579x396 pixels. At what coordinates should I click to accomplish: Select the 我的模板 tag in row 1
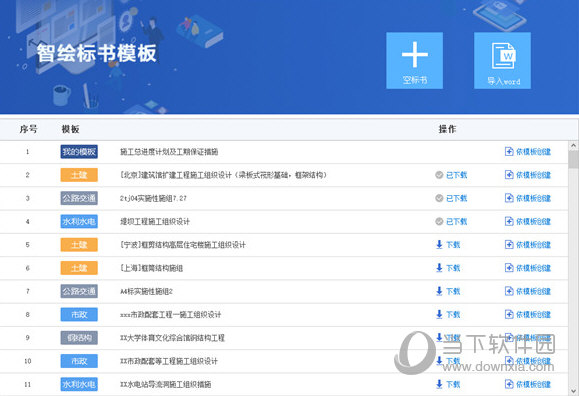click(79, 152)
